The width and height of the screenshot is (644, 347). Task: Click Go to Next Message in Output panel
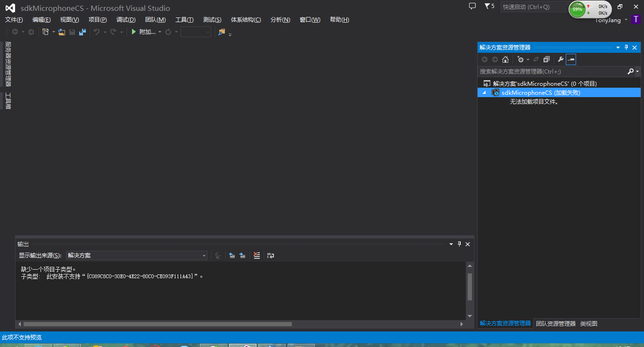point(242,256)
